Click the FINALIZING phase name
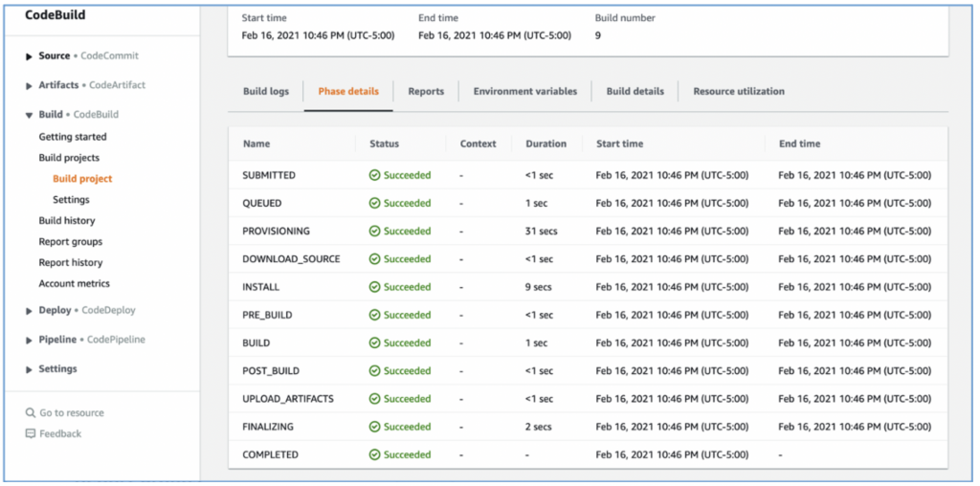This screenshot has width=980, height=486. pos(268,427)
